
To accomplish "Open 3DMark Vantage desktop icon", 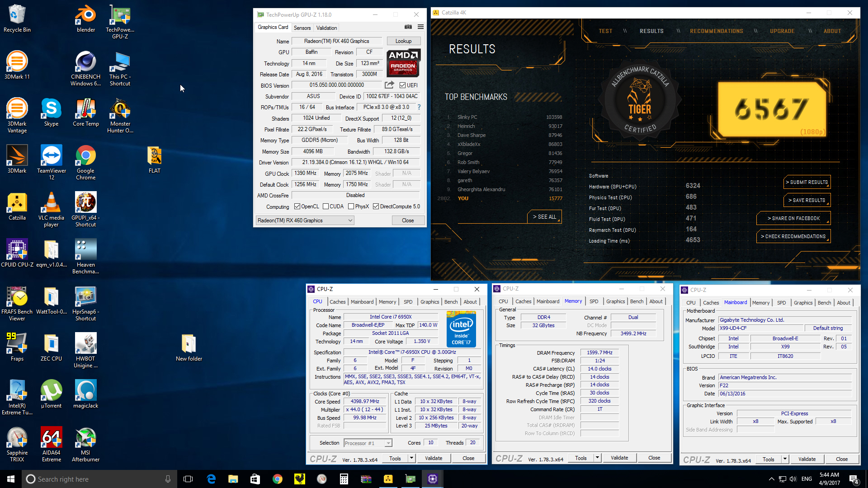I will pos(17,116).
